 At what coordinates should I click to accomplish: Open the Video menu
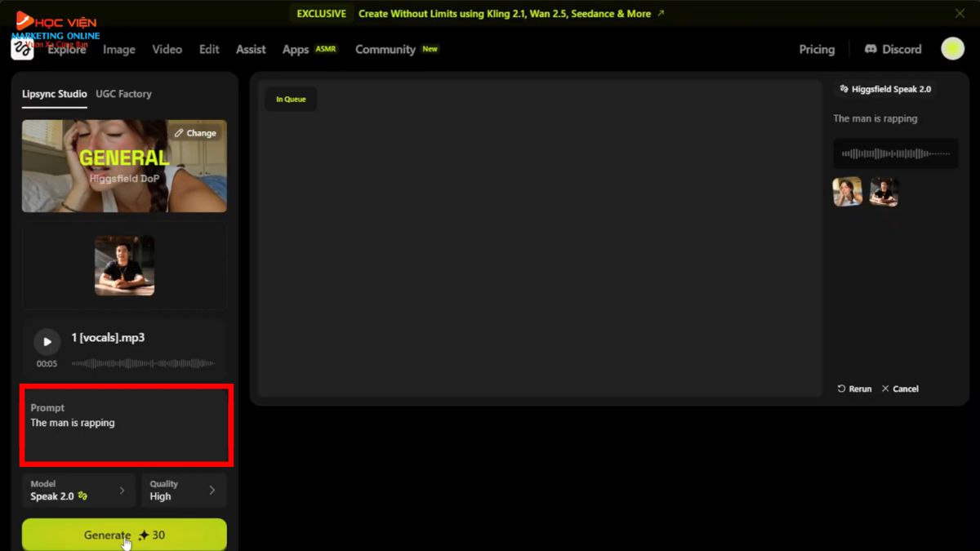[167, 49]
